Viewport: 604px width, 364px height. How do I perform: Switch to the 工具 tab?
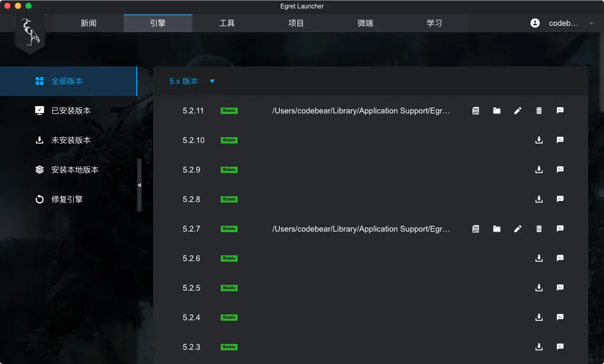point(227,23)
